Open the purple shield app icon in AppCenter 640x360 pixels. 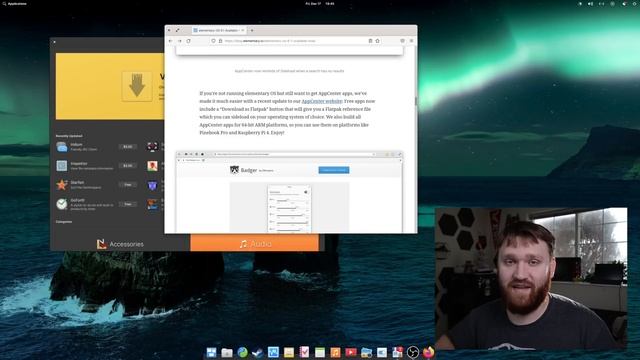[152, 185]
